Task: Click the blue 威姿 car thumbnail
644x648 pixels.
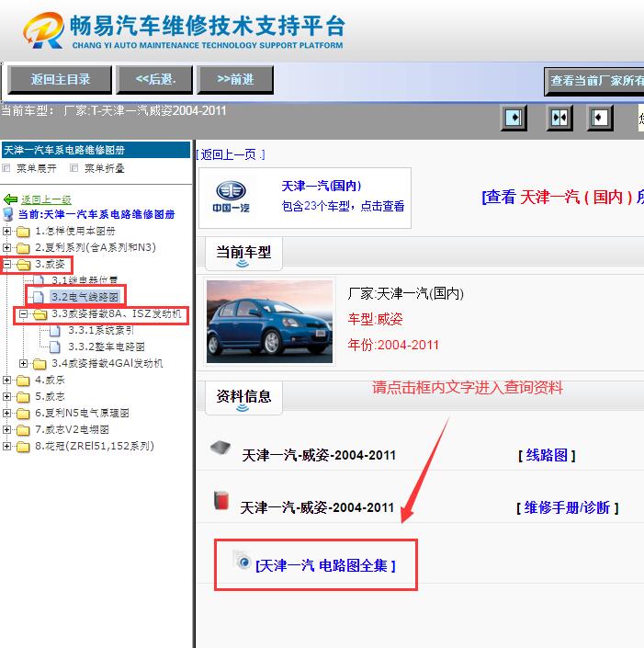Action: point(269,322)
